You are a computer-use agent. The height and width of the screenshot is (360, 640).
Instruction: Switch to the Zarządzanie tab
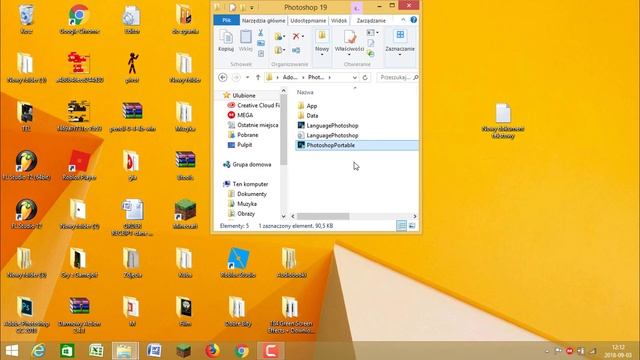pyautogui.click(x=371, y=20)
